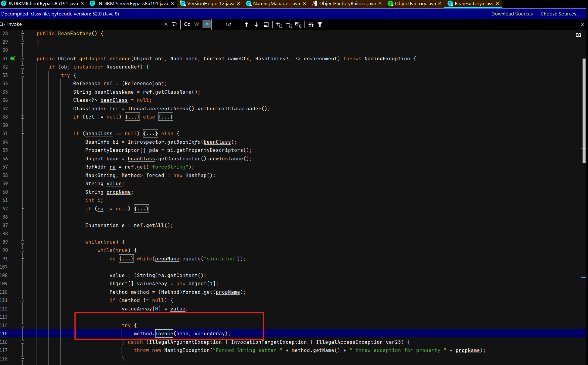The width and height of the screenshot is (588, 365).
Task: Click the filter search results icon
Action: pos(320,25)
